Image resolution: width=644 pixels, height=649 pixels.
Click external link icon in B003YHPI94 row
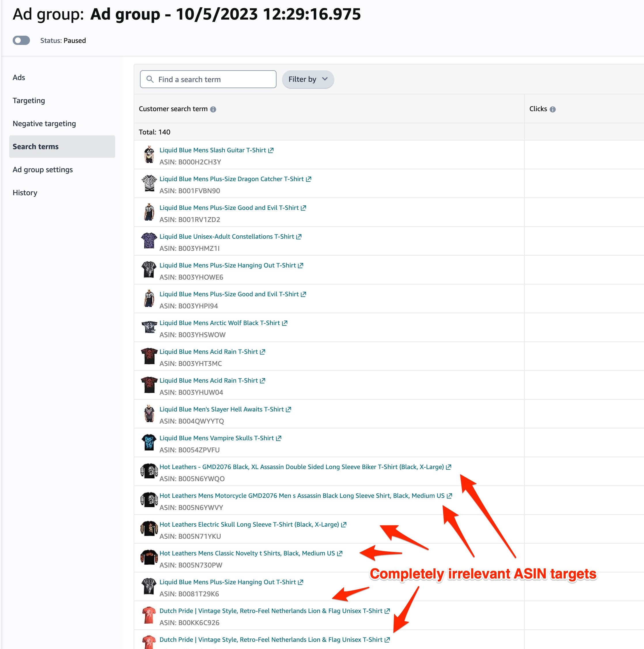[x=303, y=294]
